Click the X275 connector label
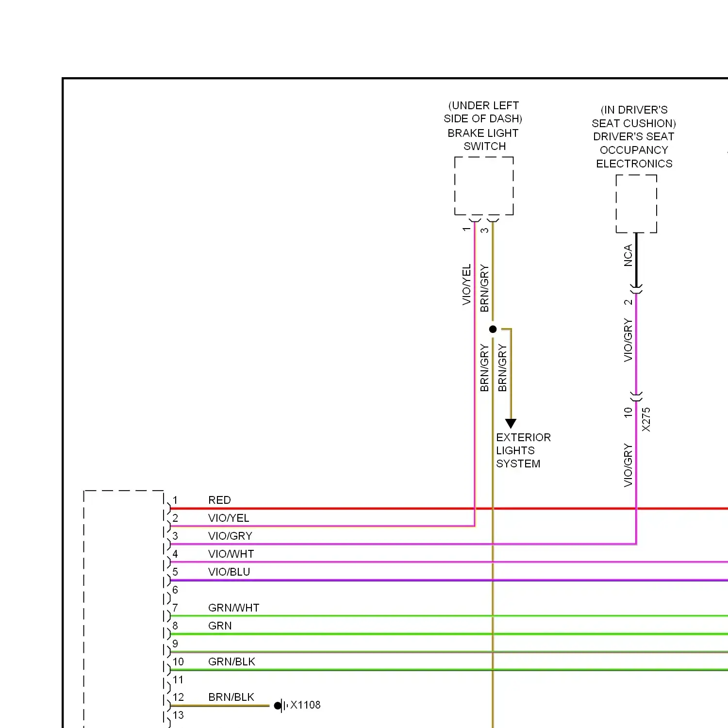 646,419
